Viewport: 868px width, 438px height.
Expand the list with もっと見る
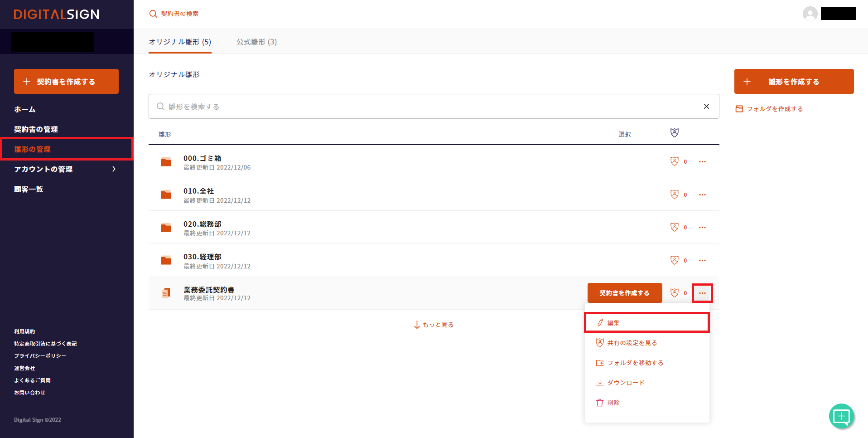pyautogui.click(x=434, y=325)
